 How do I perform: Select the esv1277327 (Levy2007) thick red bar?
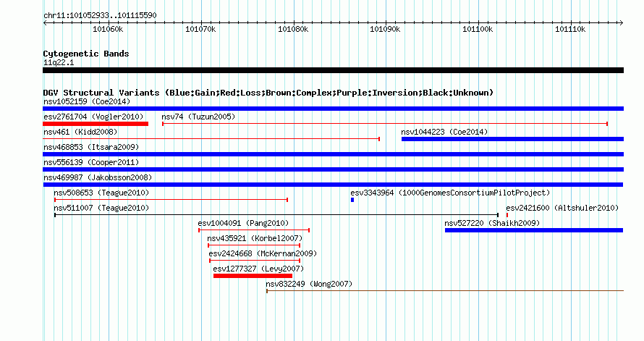coord(253,276)
